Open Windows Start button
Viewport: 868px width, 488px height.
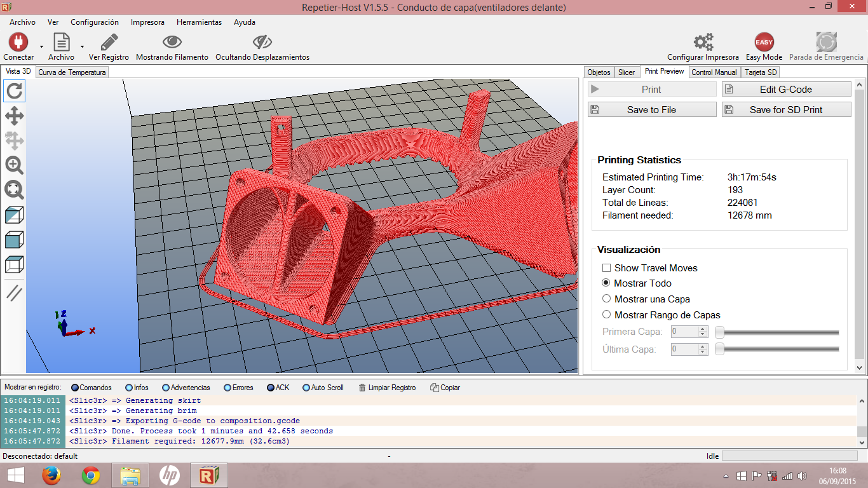pyautogui.click(x=15, y=475)
